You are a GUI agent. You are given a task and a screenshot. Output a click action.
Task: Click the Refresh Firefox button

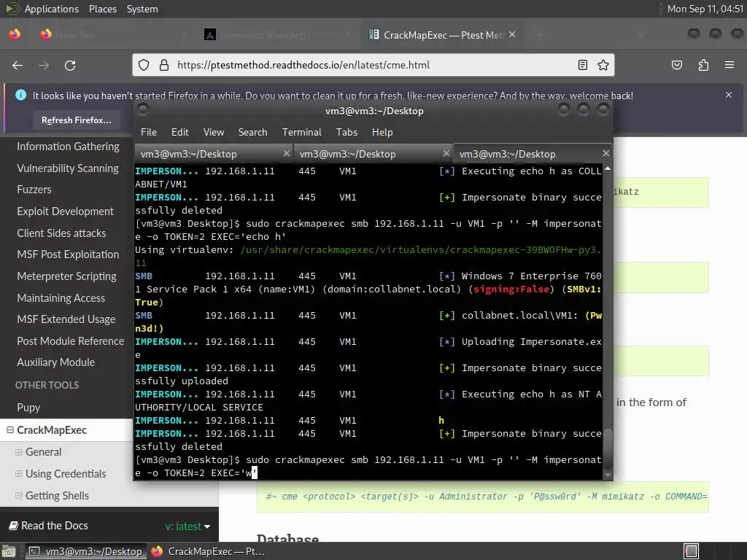pos(76,120)
